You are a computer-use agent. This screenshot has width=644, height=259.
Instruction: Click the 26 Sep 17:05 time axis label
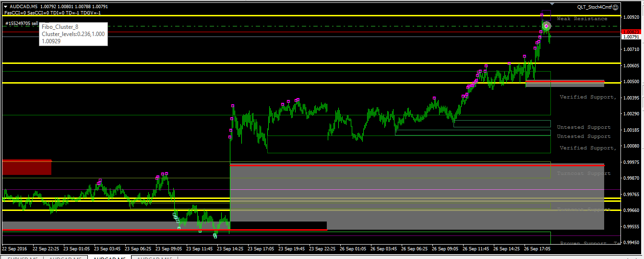537,249
